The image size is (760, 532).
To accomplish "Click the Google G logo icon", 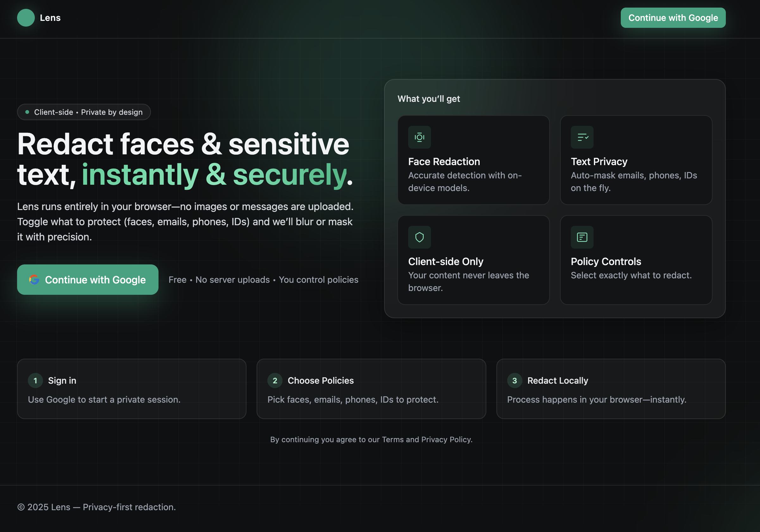I will 34,280.
